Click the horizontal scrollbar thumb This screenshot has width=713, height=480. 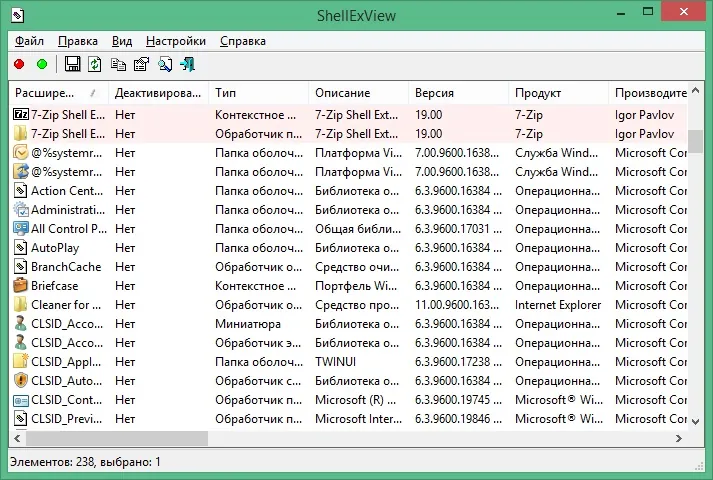click(x=117, y=439)
